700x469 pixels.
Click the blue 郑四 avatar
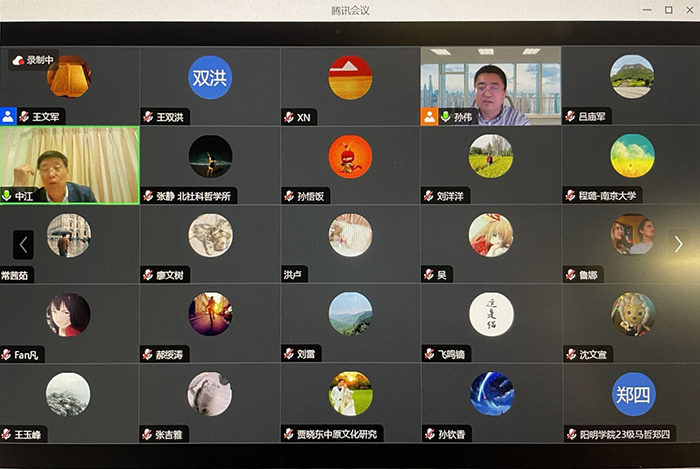tap(632, 393)
